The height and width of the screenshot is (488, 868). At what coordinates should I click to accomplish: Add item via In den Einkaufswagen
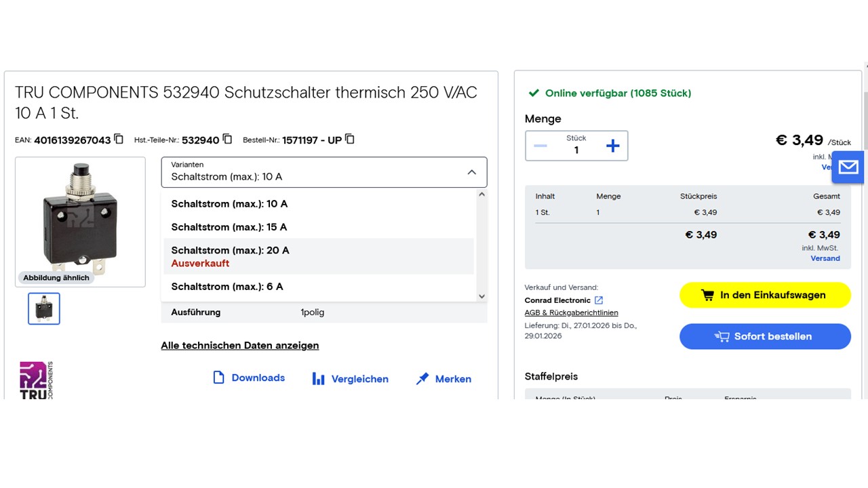[765, 296]
